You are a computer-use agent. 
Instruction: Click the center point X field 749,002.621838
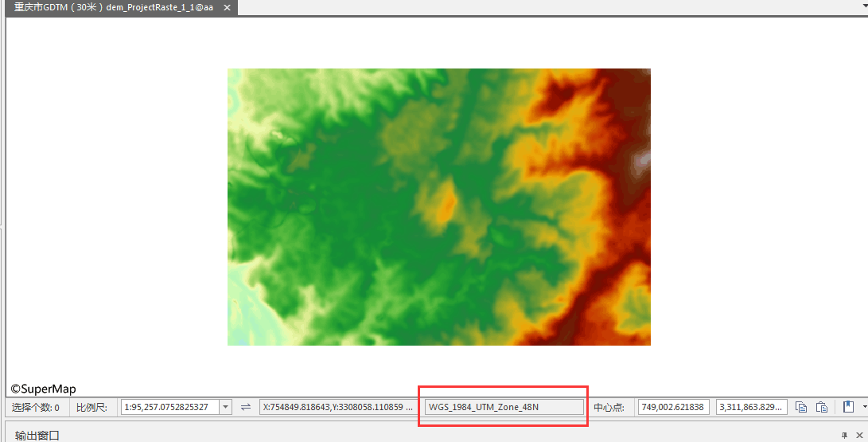(674, 407)
